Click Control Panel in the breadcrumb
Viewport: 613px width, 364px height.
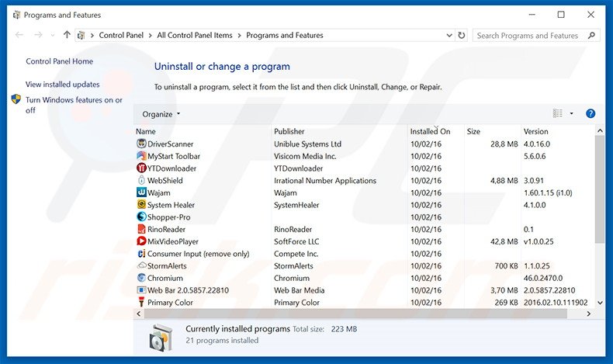121,35
